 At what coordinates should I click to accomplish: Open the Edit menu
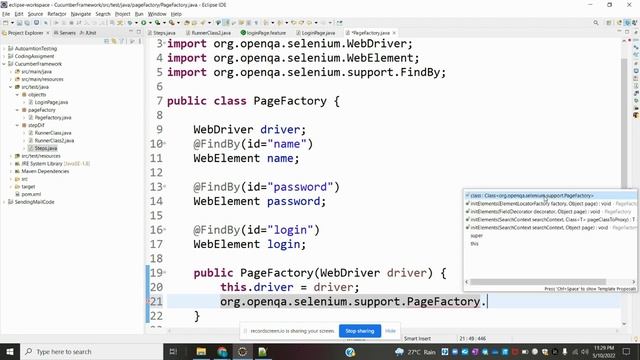coord(19,14)
